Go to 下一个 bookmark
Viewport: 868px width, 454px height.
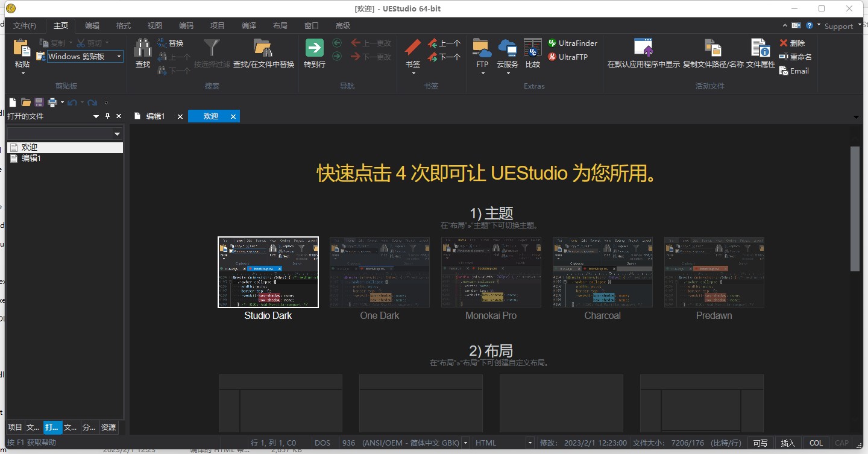pos(444,57)
